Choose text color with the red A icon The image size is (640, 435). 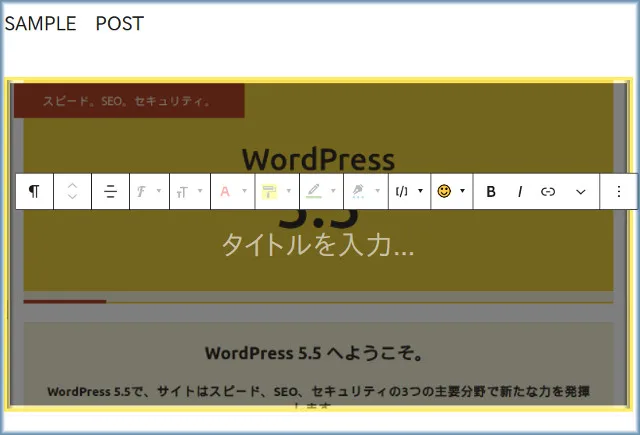pyautogui.click(x=225, y=191)
